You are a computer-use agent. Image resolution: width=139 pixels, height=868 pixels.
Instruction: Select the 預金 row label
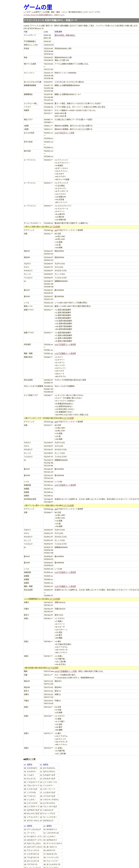coord(26,57)
